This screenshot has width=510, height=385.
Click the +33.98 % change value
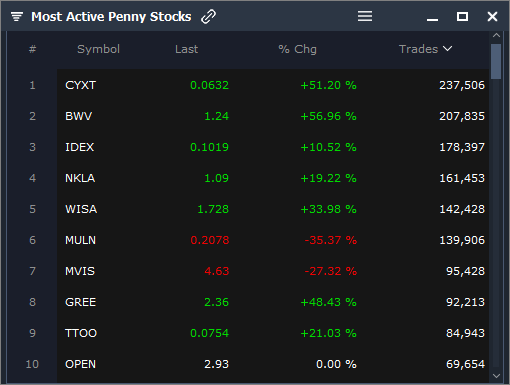click(328, 209)
